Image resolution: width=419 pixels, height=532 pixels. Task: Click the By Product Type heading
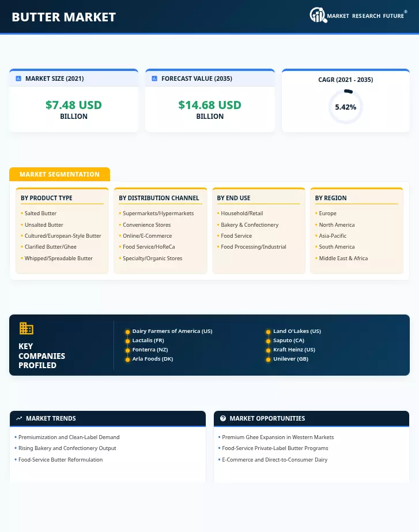[47, 198]
